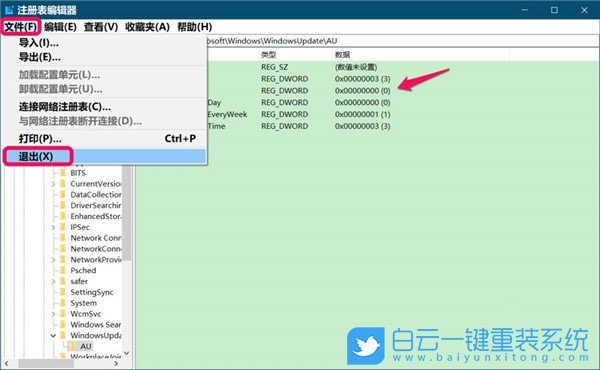Click the tree scroll-down arrow

pos(127,353)
